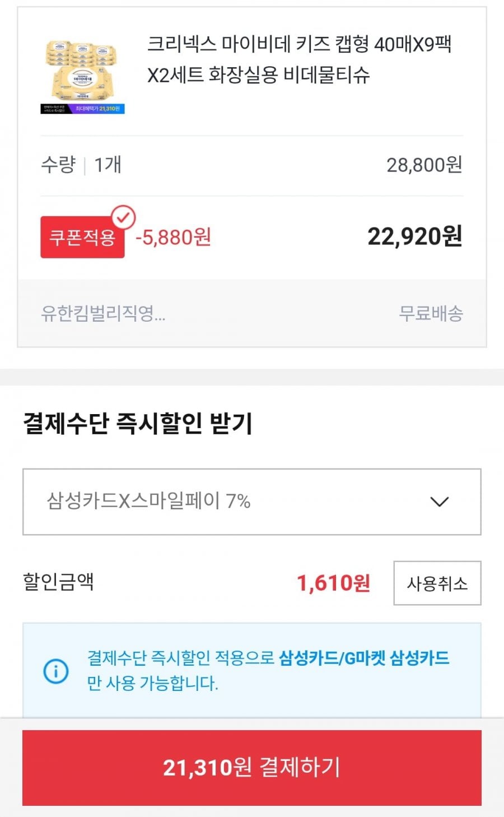Toggle the 쿠폰적용 coupon button
The image size is (504, 817).
click(82, 238)
